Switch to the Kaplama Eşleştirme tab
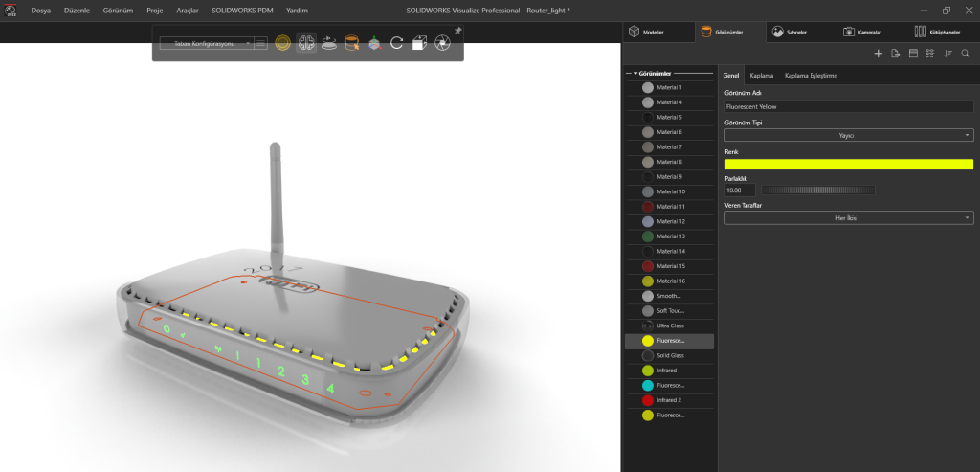The height and width of the screenshot is (472, 980). click(811, 75)
